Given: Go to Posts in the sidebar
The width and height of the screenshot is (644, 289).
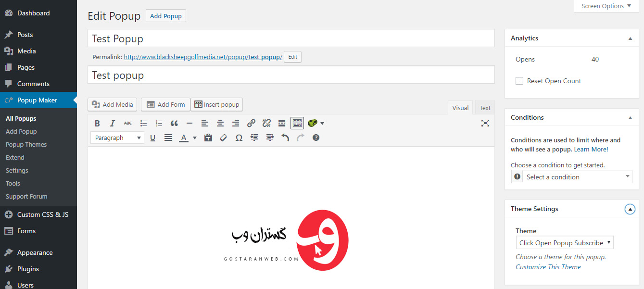Looking at the screenshot, I should [38, 35].
